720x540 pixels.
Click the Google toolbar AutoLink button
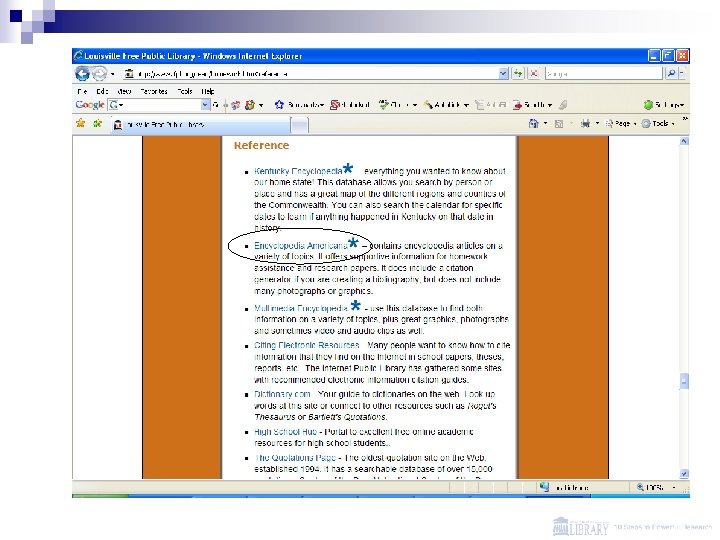click(x=446, y=105)
